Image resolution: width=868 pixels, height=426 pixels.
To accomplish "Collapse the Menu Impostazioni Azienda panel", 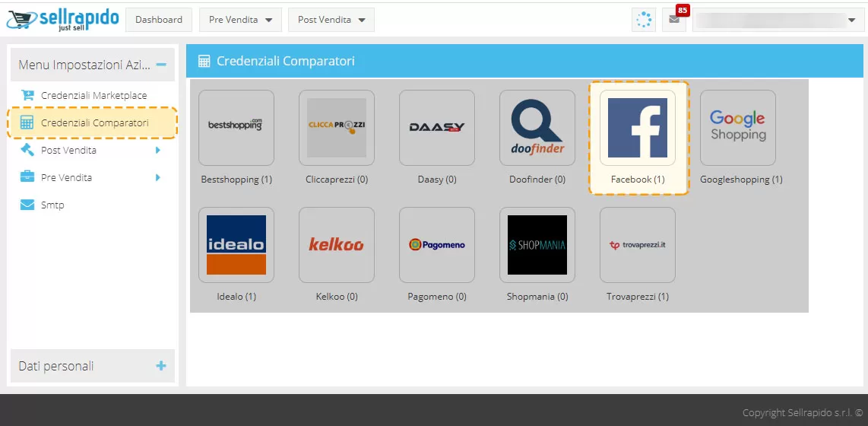I will 161,65.
